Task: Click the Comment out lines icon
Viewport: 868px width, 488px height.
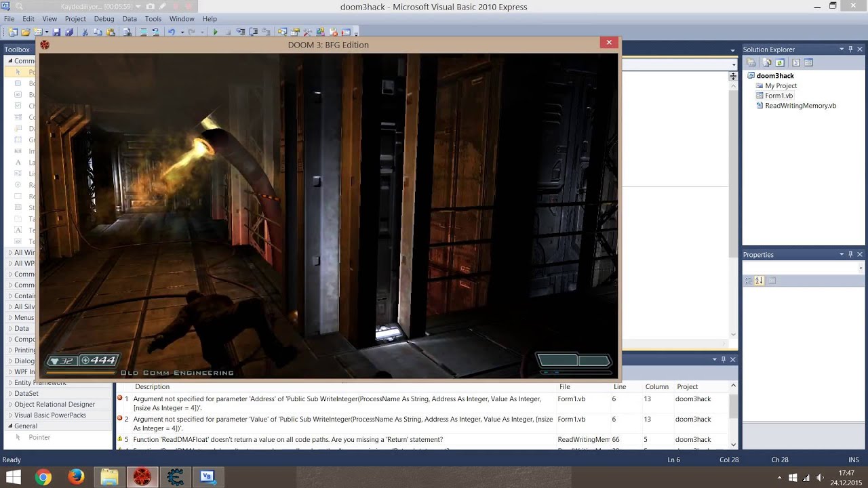Action: click(143, 32)
